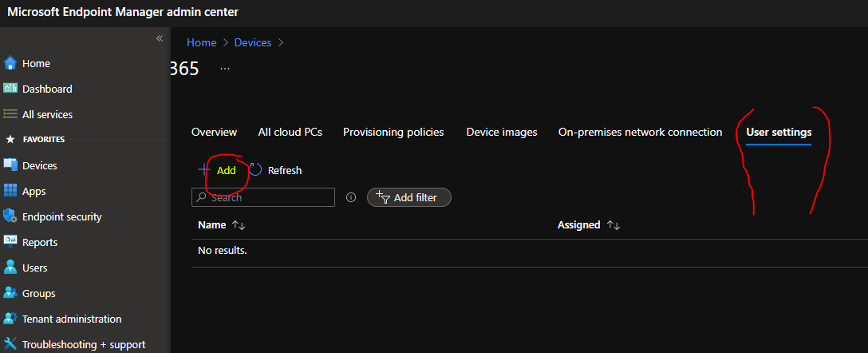The width and height of the screenshot is (868, 353).
Task: Open All services from sidebar text
Action: 47,115
